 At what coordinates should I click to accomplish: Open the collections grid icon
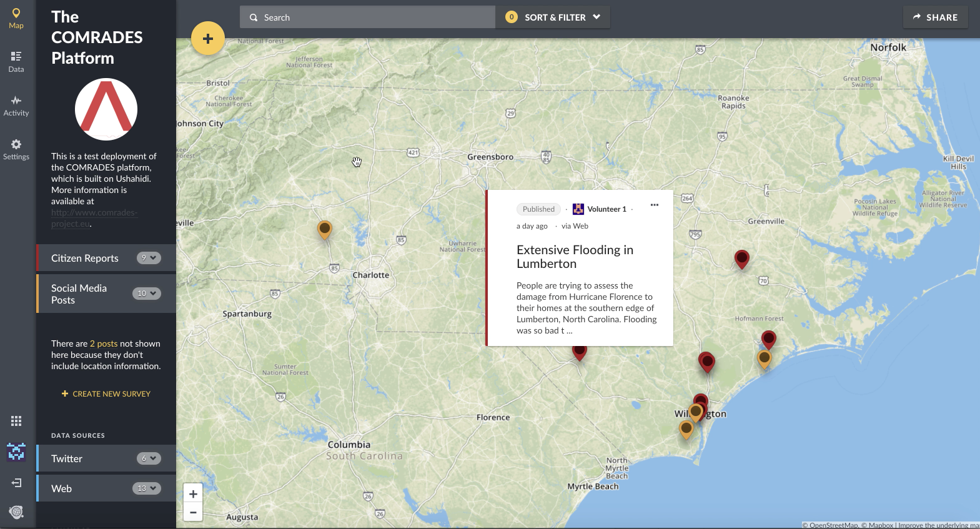[16, 421]
